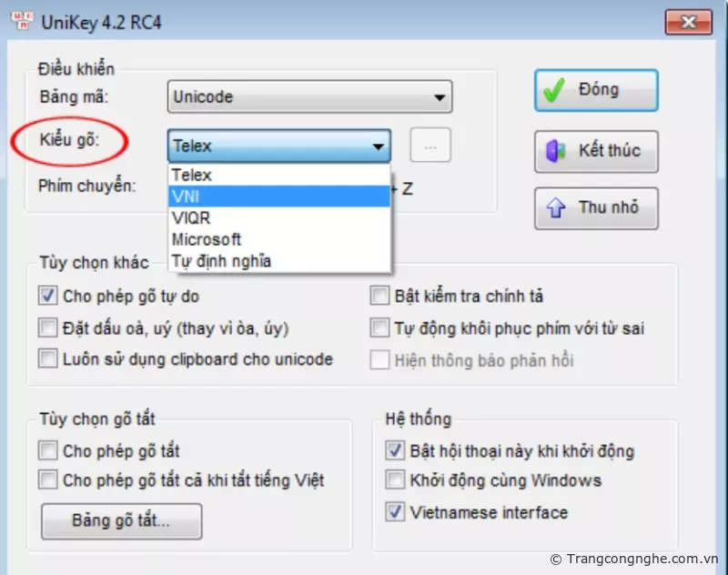Click the UniKey logo in title bar
The height and width of the screenshot is (575, 728).
click(21, 20)
